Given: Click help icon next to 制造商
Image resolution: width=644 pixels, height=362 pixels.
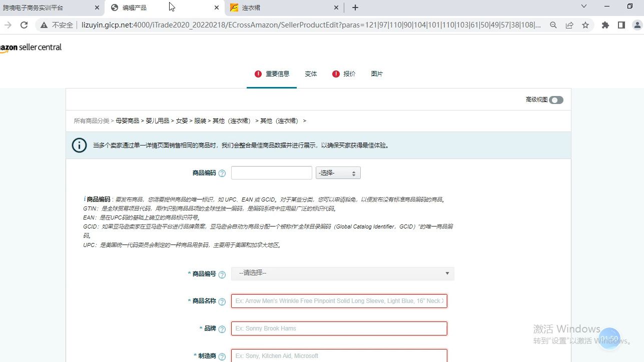Looking at the screenshot, I should (222, 356).
